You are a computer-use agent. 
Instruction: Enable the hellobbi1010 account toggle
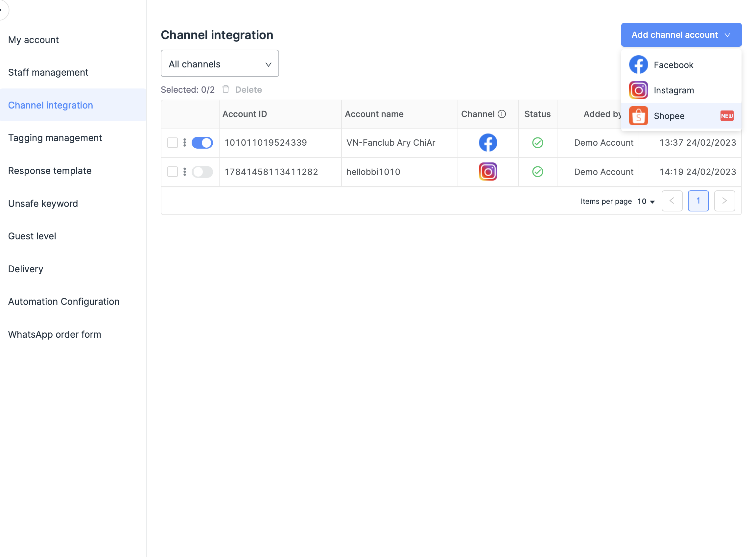point(202,172)
